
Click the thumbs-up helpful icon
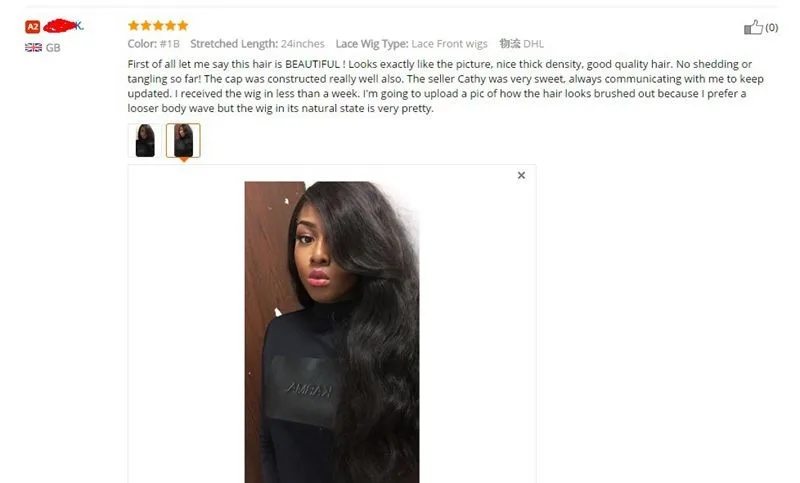753,27
